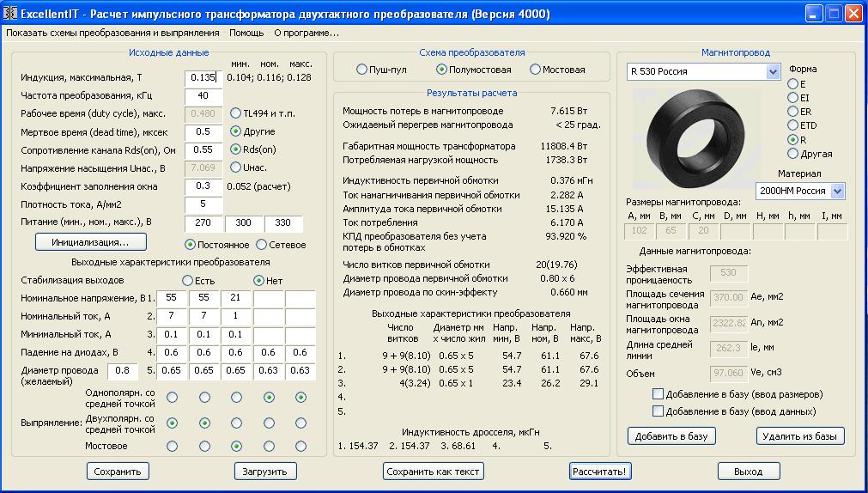Click the ExcellentIT app icon in title bar

click(x=11, y=14)
